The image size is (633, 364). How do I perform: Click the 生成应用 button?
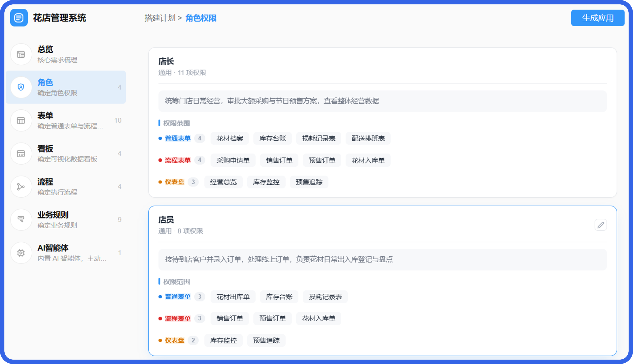click(598, 18)
